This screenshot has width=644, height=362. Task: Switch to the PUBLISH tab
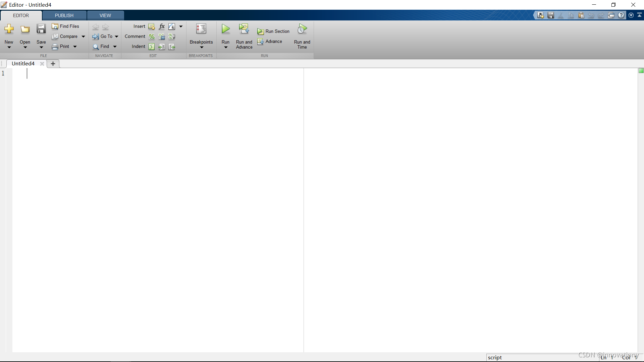(x=64, y=15)
